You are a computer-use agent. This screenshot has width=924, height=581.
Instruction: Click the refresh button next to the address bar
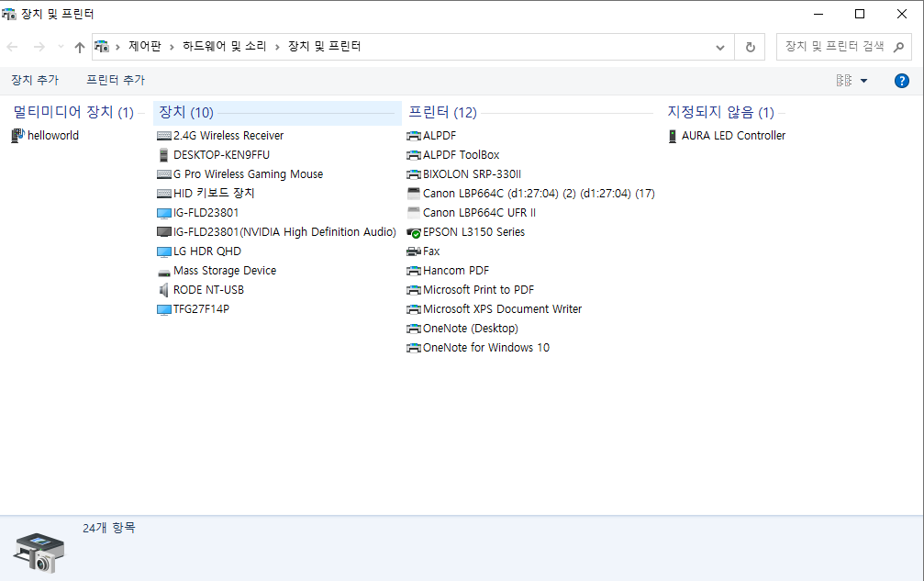click(750, 47)
